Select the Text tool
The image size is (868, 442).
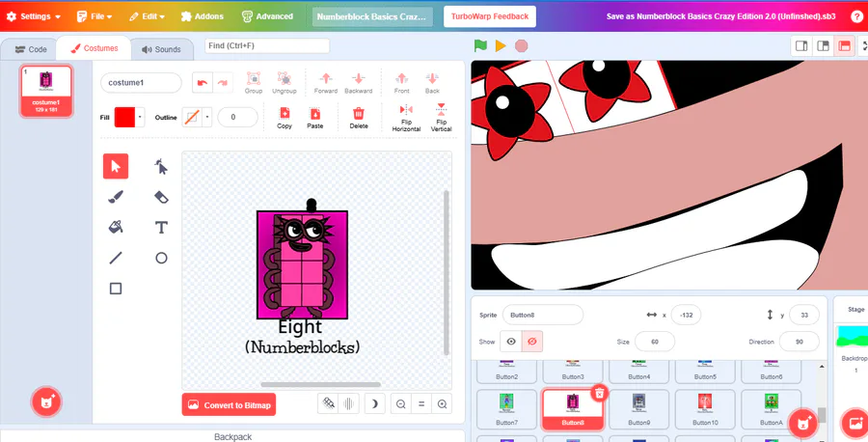[x=161, y=227]
